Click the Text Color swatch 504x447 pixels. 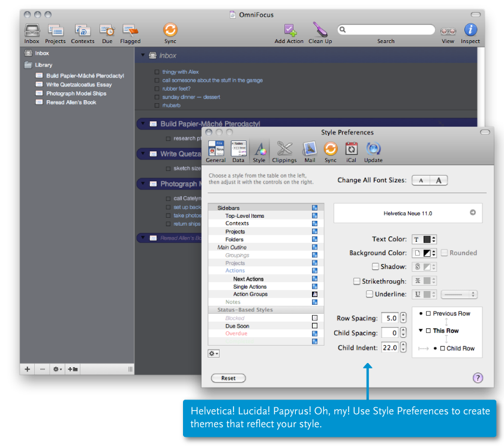tap(427, 239)
